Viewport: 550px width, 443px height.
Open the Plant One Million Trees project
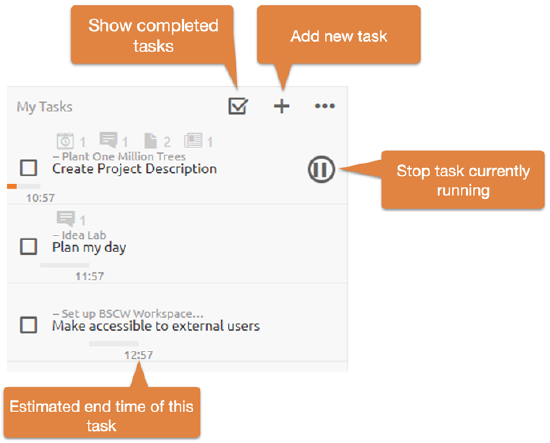[124, 156]
